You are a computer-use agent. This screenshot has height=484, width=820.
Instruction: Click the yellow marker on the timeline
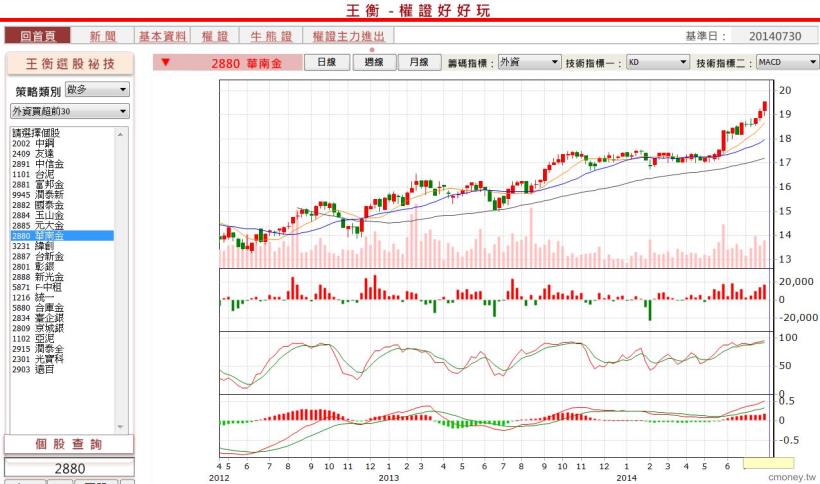768,463
